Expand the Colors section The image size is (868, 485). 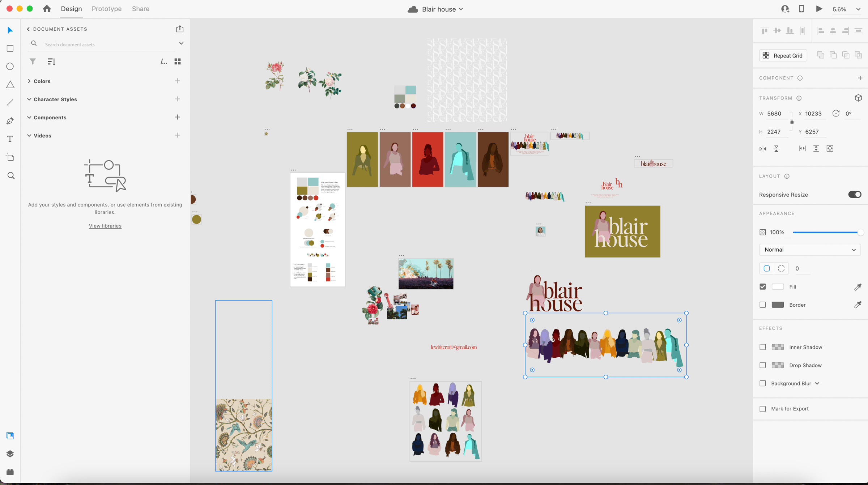[29, 81]
